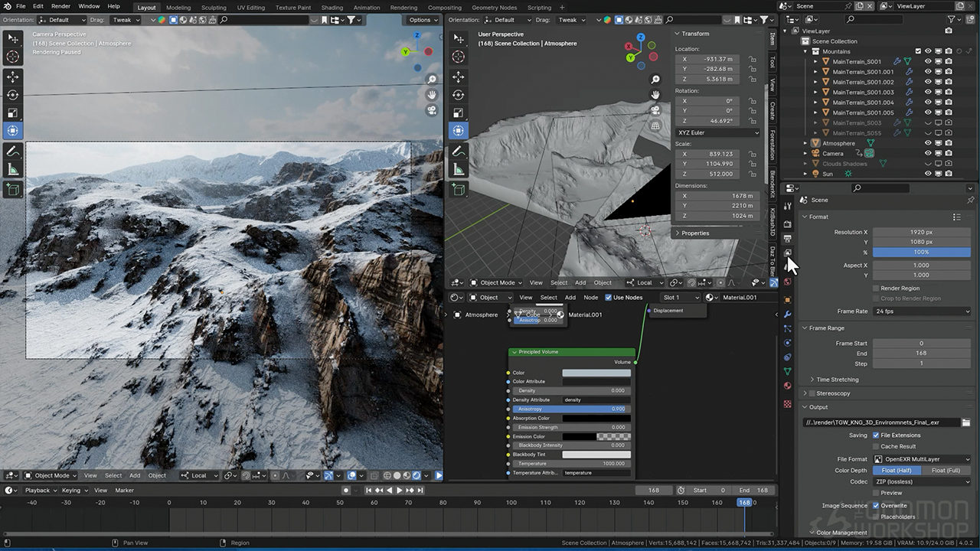The image size is (980, 551).
Task: Enable the Render Region checkbox
Action: point(876,289)
